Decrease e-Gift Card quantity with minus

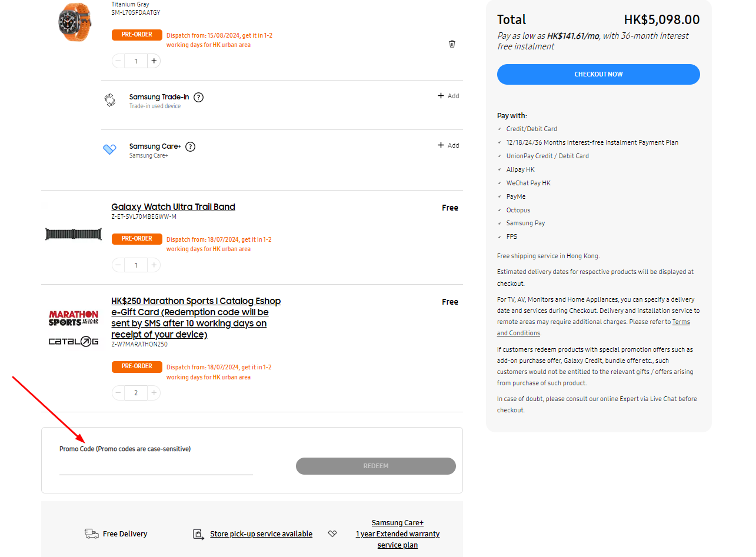pos(118,393)
